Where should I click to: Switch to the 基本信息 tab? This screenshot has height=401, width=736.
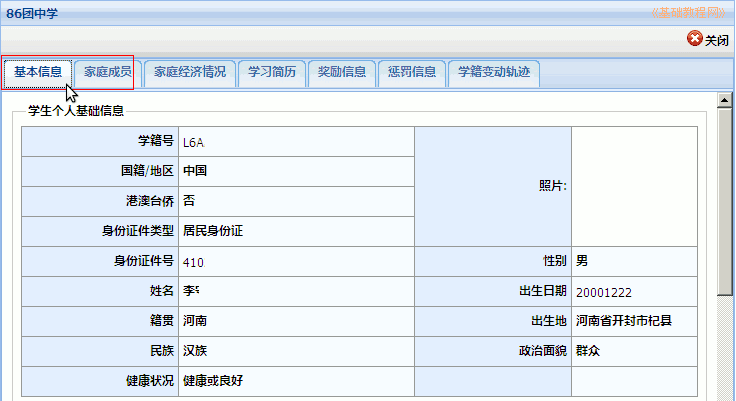[38, 73]
